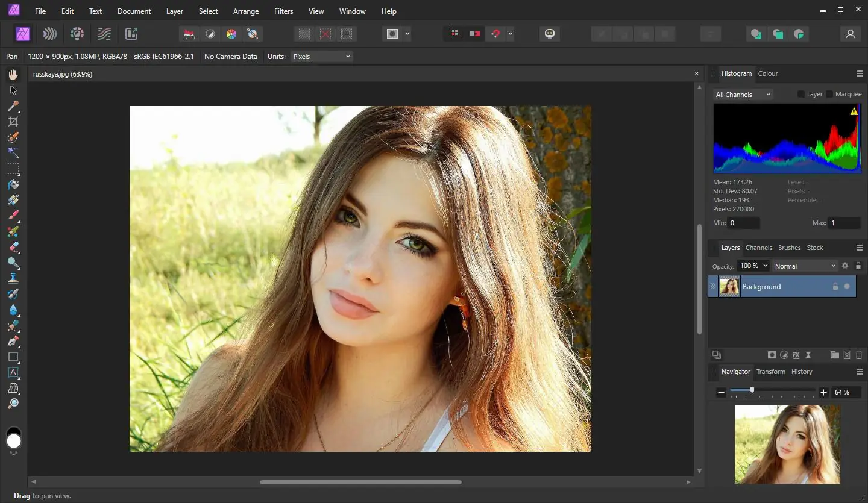The width and height of the screenshot is (868, 503).
Task: Enable the Layer checkbox in Histogram
Action: coord(801,94)
